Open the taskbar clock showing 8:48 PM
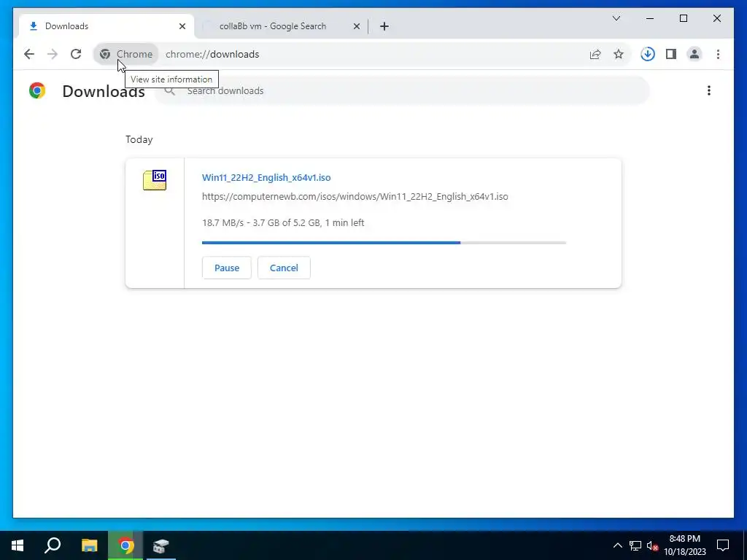This screenshot has width=747, height=560. tap(684, 545)
